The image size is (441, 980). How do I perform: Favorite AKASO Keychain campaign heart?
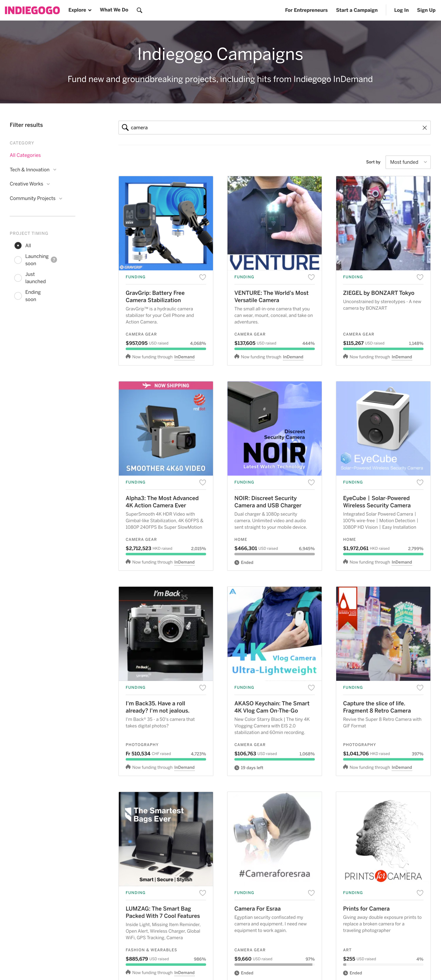pyautogui.click(x=311, y=688)
